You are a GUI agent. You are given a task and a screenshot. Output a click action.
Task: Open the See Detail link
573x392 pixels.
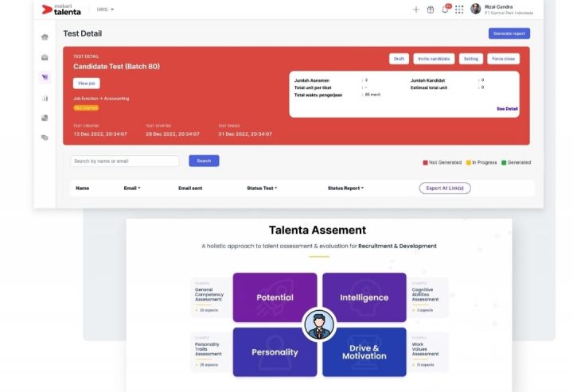(507, 109)
